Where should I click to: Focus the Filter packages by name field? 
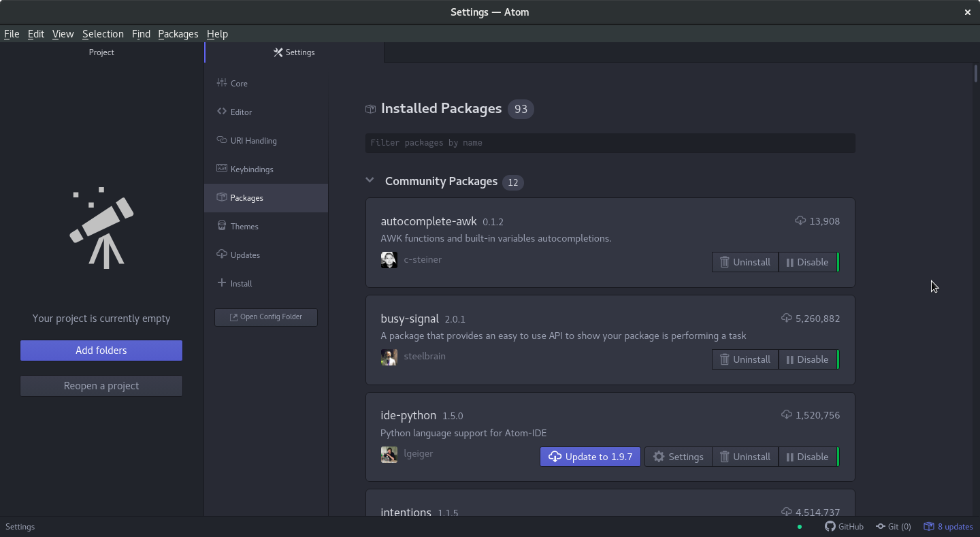[x=610, y=143]
